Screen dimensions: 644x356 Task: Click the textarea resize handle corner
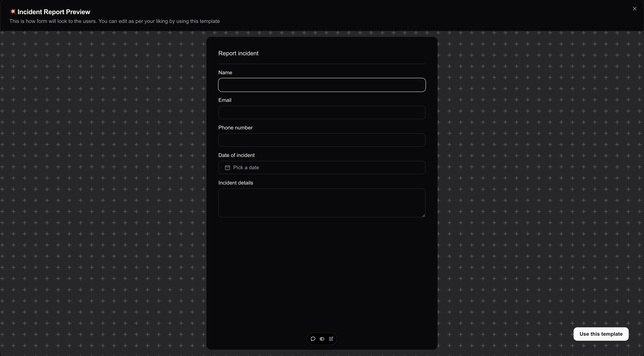[x=424, y=216]
